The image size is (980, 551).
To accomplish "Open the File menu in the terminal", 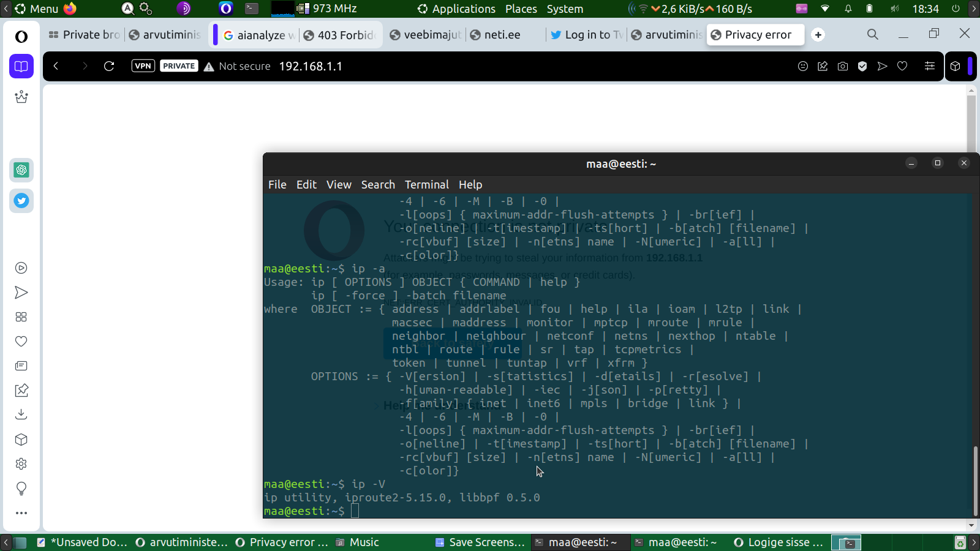I will [277, 184].
